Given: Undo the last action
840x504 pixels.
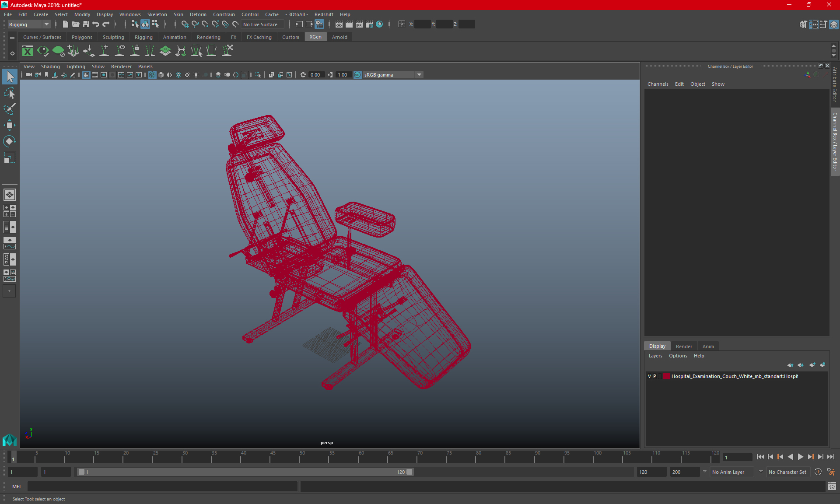Looking at the screenshot, I should tap(96, 24).
